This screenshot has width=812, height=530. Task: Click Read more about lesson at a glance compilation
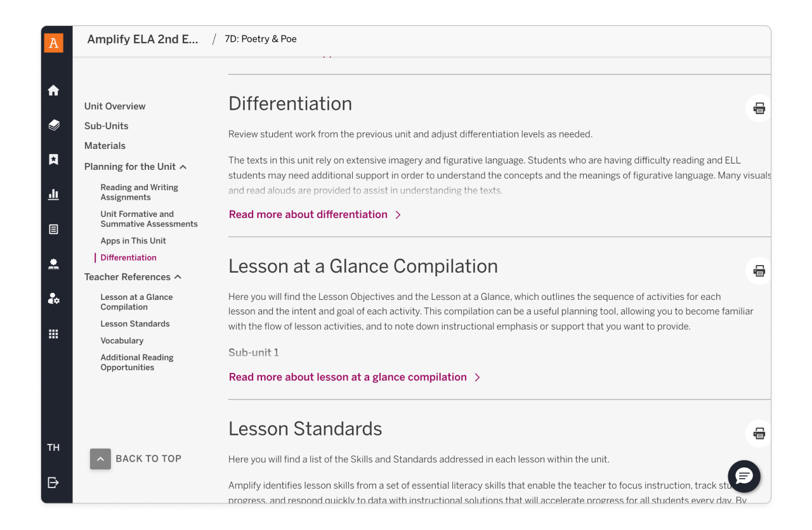pyautogui.click(x=348, y=377)
